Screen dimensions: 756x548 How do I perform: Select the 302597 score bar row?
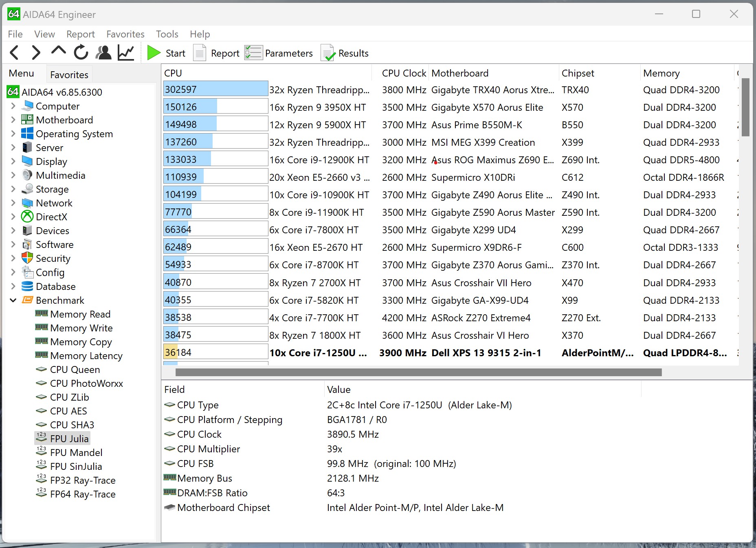pyautogui.click(x=215, y=89)
